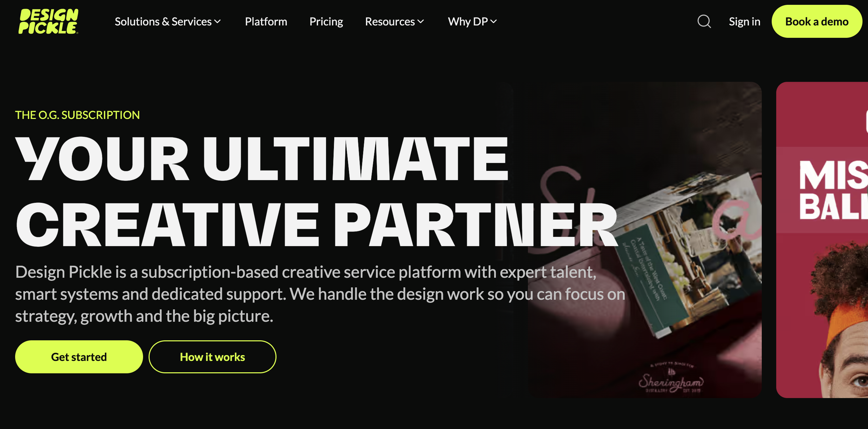Click the Sheringham logo on the card
The height and width of the screenshot is (429, 868).
[x=671, y=378]
